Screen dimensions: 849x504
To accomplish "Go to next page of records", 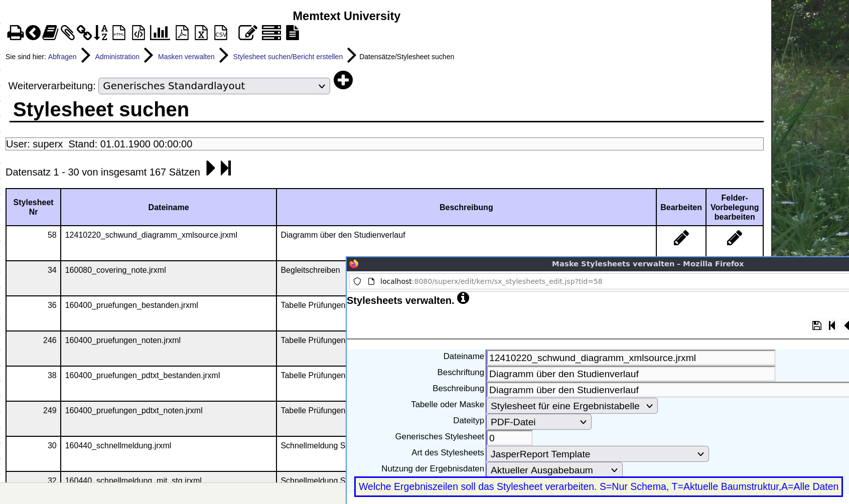I will [211, 168].
